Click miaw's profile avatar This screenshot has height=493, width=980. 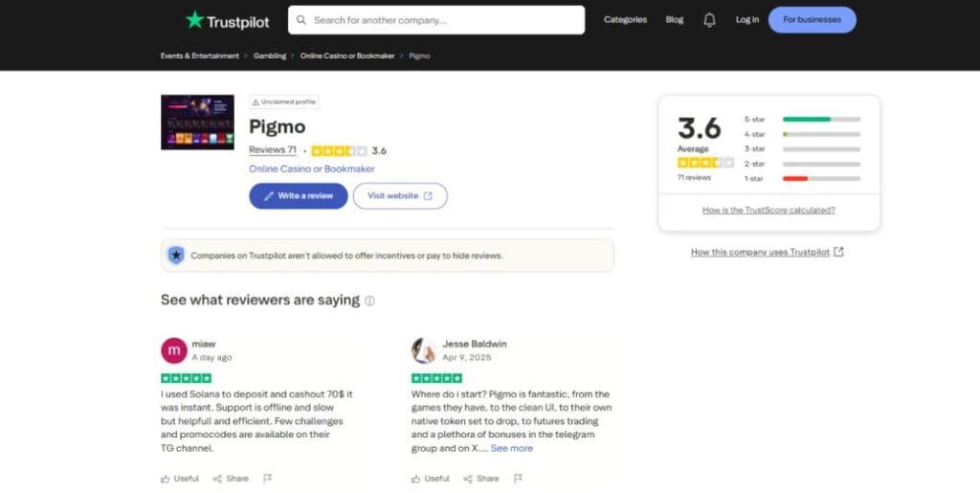click(x=173, y=350)
